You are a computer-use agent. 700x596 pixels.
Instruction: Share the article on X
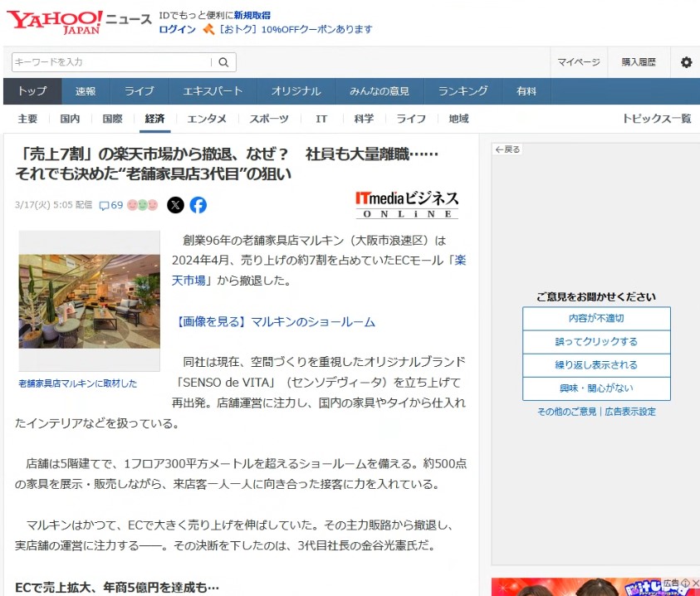(x=175, y=205)
